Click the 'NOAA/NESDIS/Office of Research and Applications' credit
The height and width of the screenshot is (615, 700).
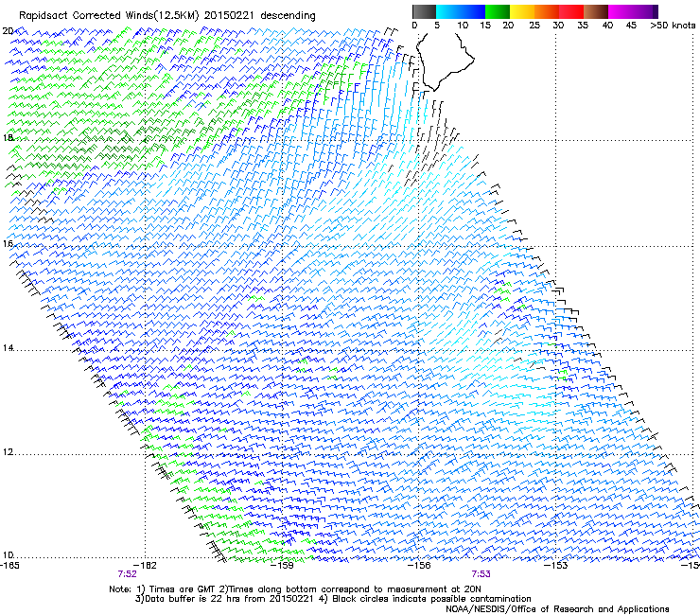pyautogui.click(x=557, y=608)
